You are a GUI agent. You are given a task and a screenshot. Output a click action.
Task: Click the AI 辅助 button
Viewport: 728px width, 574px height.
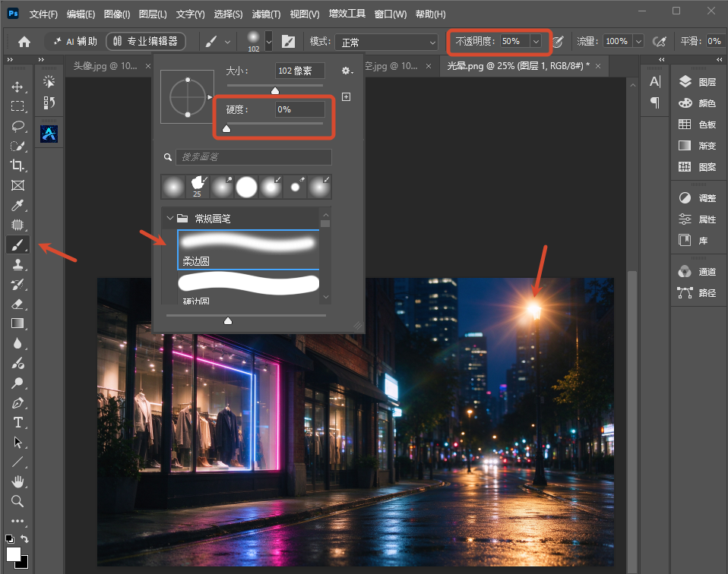pyautogui.click(x=75, y=41)
